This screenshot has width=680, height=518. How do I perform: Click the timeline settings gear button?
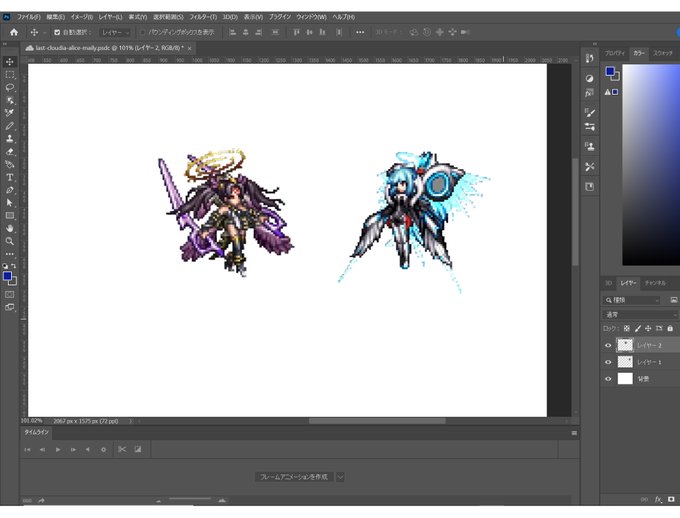103,449
